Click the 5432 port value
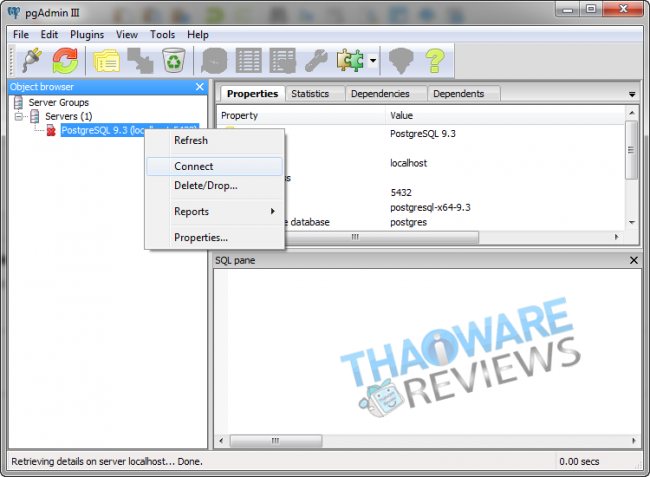 tap(401, 193)
